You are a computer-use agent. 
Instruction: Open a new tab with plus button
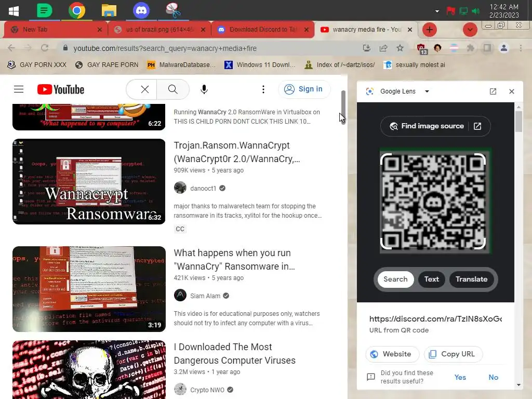coord(429,30)
